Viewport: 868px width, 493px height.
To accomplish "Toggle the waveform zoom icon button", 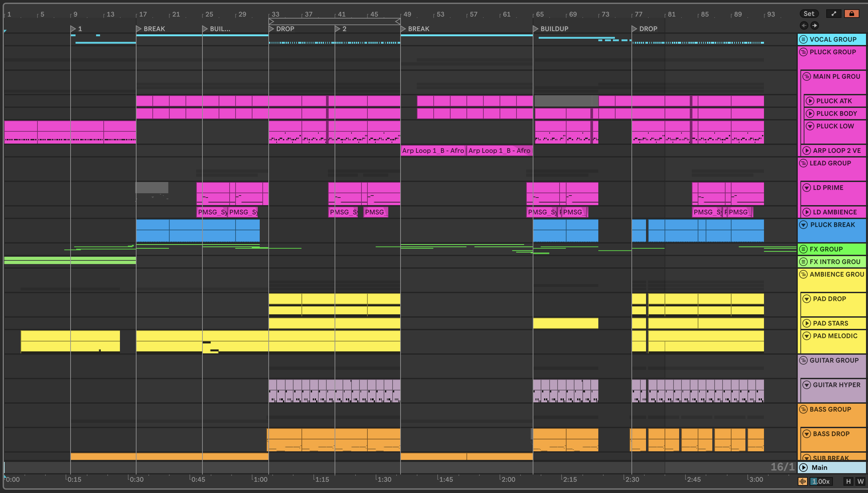I will coord(803,481).
